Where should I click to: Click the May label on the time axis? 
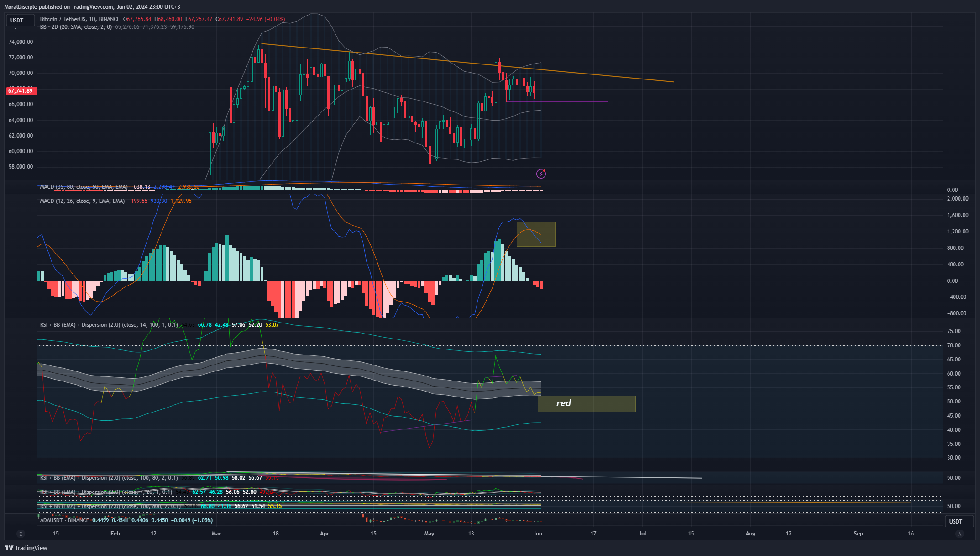click(429, 534)
